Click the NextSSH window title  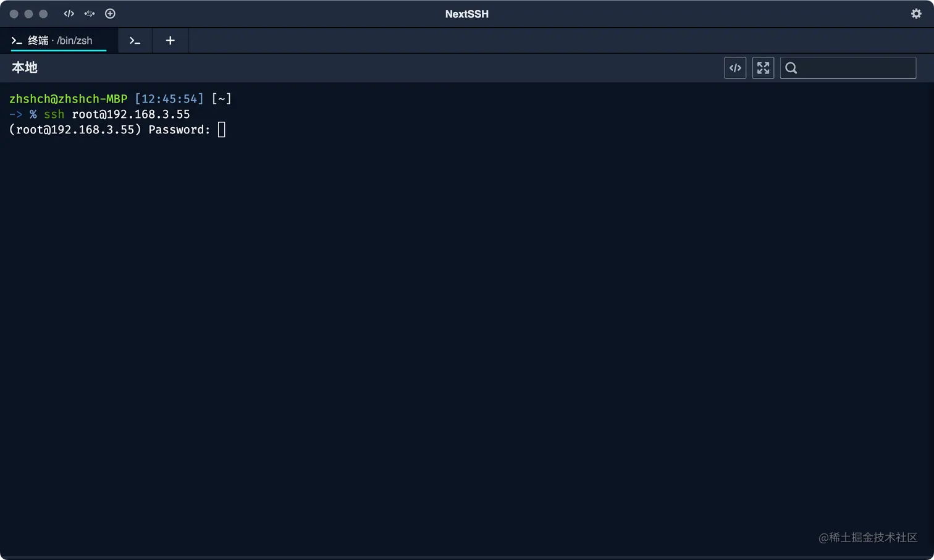(x=467, y=14)
